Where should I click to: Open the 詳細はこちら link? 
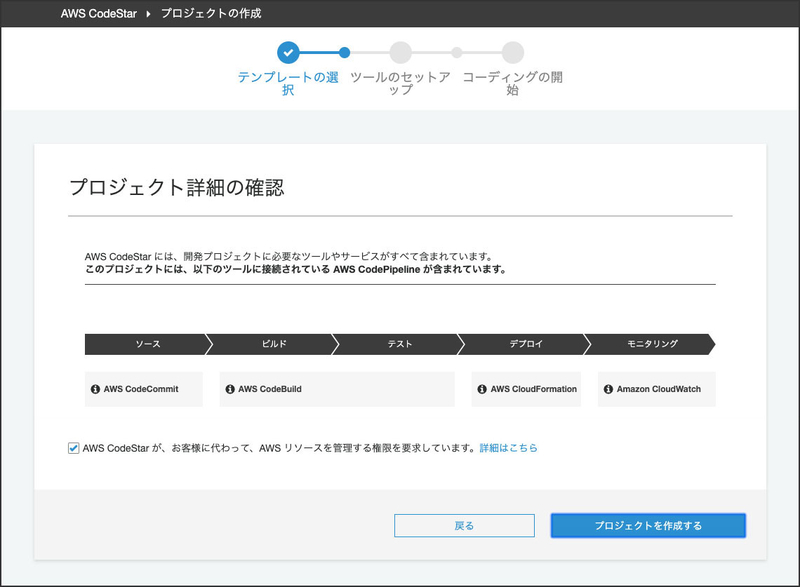[509, 448]
